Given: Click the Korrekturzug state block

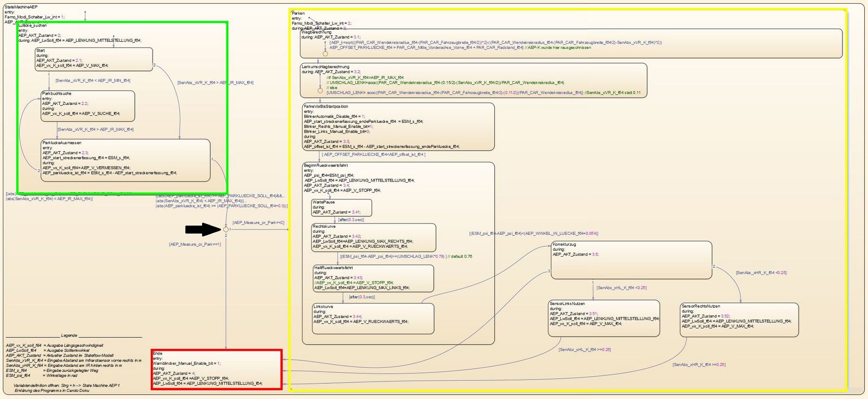Looking at the screenshot, I should click(x=631, y=260).
